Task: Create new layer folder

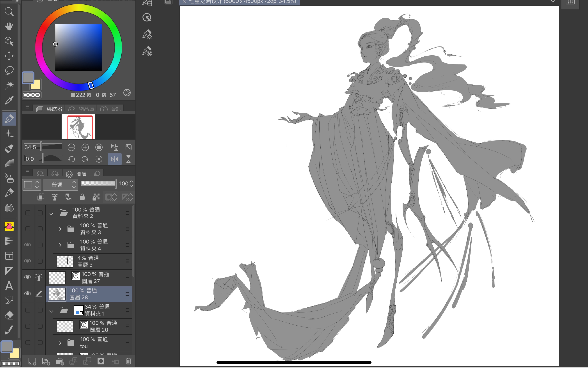Action: [x=60, y=361]
